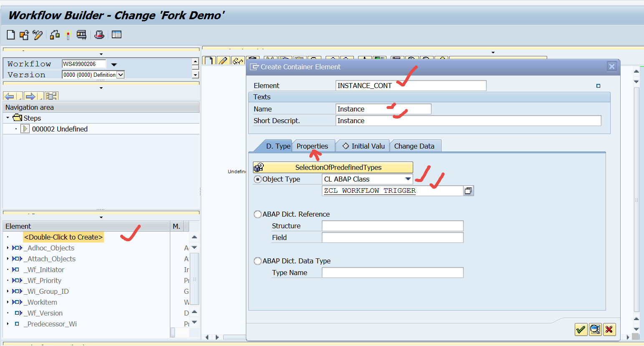Activate the workflow with the magic wand icon
The image size is (644, 346).
coord(68,35)
